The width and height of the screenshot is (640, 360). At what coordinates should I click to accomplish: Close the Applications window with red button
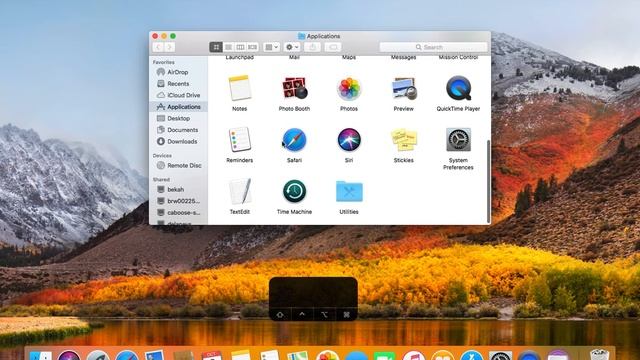155,36
